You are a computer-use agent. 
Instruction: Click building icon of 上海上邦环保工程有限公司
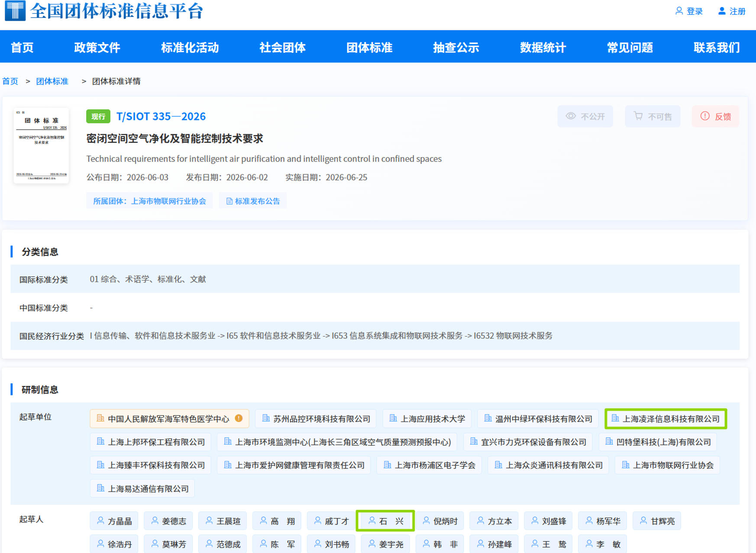[x=100, y=442]
